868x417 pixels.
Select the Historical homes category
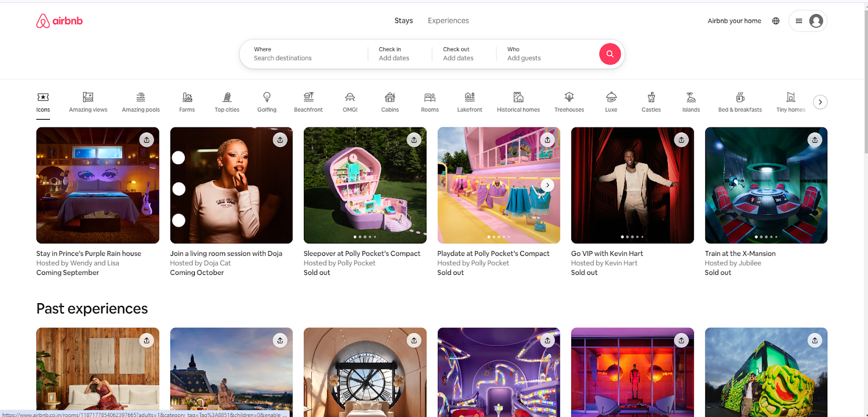tap(518, 102)
